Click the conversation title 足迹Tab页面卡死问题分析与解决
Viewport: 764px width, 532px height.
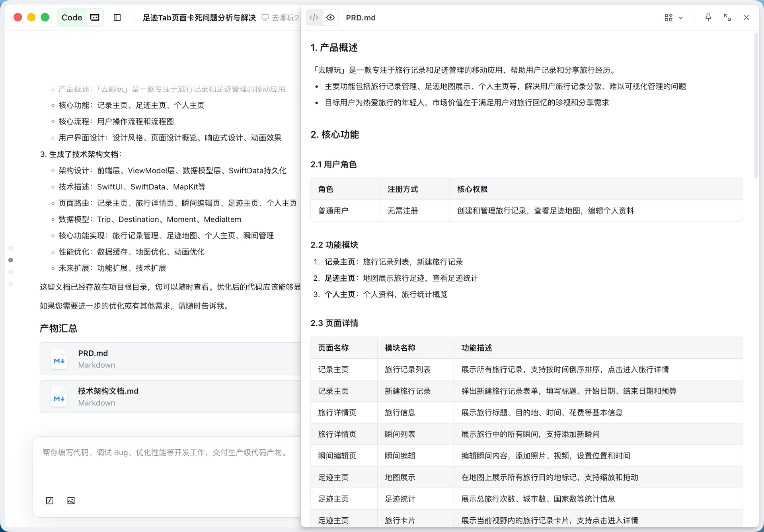[x=199, y=17]
